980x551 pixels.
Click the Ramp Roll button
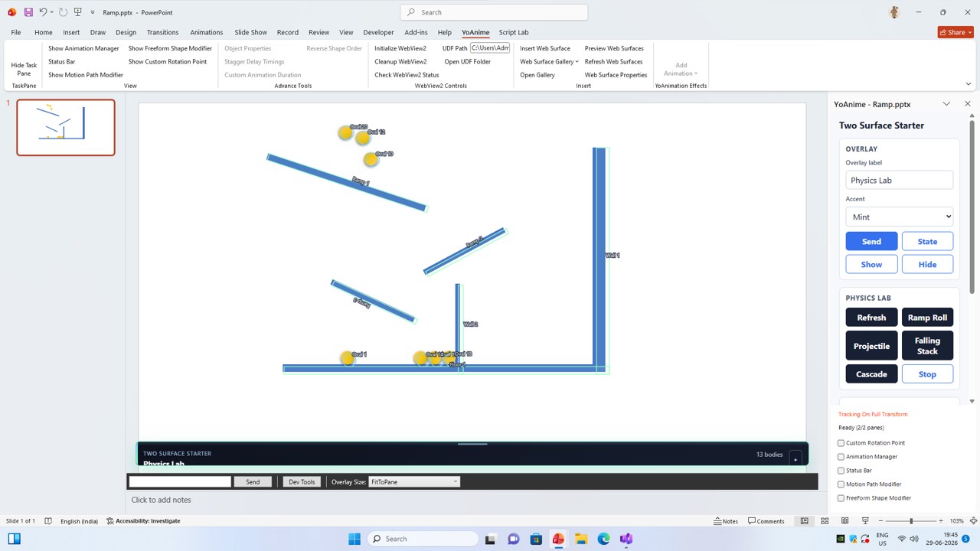pyautogui.click(x=927, y=318)
